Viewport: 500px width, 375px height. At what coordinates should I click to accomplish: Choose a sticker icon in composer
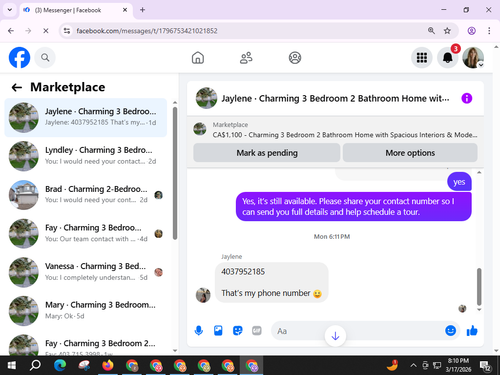237,331
